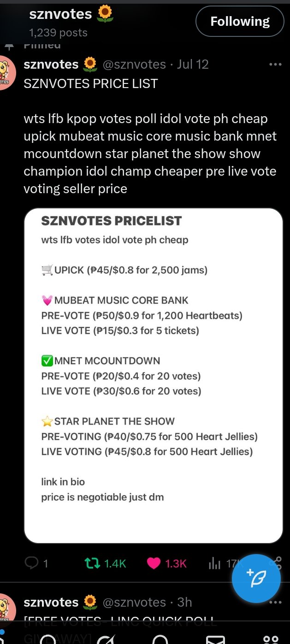Open the Jul 12 post timestamp

coord(193,65)
